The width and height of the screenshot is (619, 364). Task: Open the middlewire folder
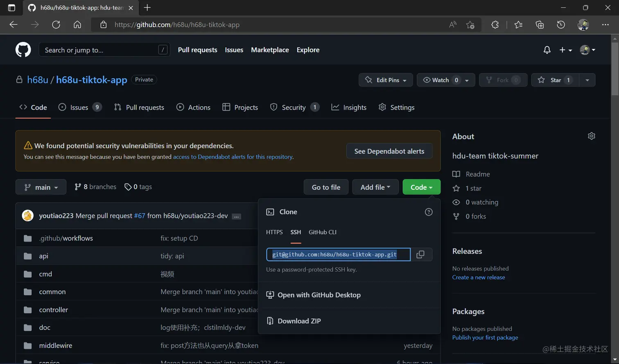tap(55, 345)
